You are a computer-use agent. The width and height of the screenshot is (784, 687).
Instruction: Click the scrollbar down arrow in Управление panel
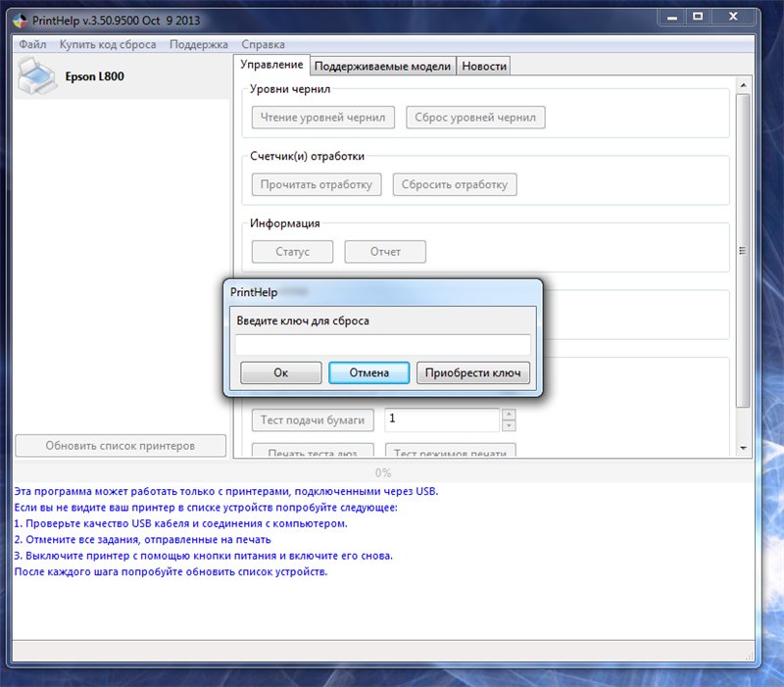click(743, 448)
